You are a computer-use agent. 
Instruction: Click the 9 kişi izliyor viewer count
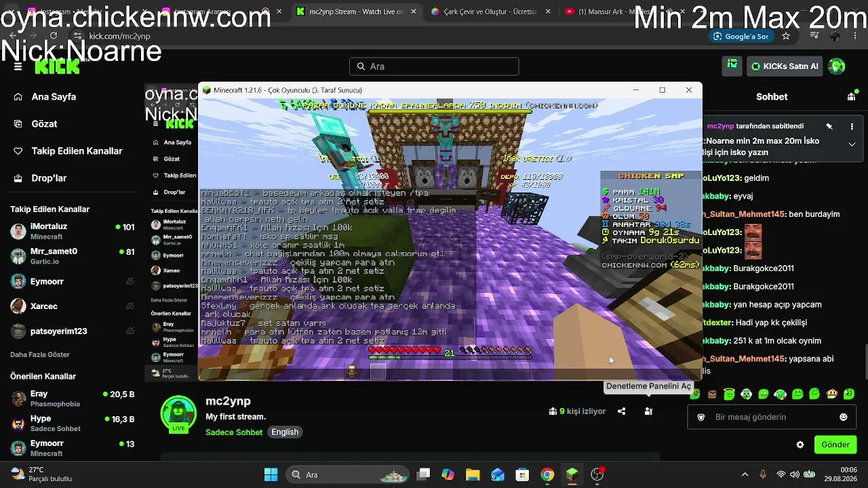click(x=577, y=411)
